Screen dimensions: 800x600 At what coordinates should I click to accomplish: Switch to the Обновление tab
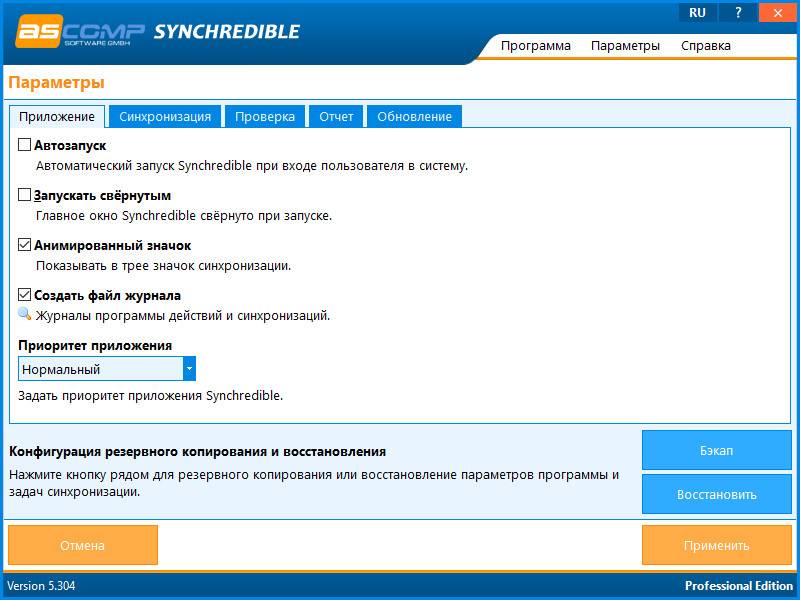click(414, 117)
